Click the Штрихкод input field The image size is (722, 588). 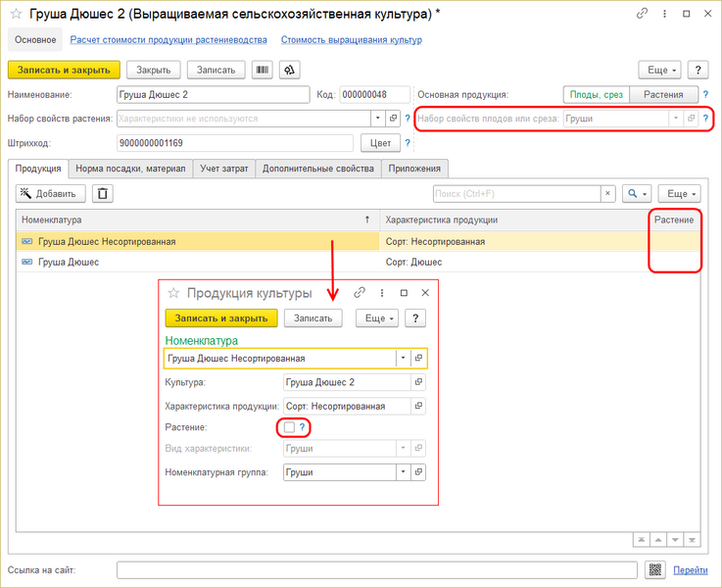click(234, 143)
